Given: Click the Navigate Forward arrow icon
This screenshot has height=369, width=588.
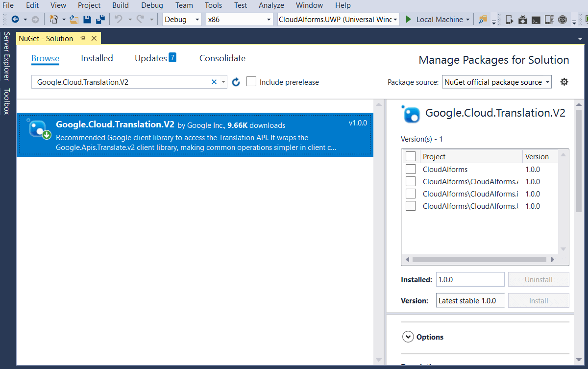Looking at the screenshot, I should coord(35,20).
